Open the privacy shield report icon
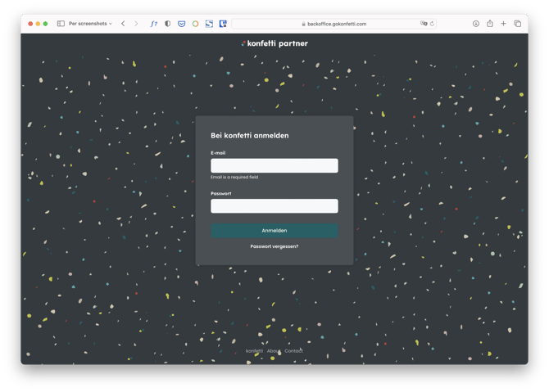The image size is (549, 392). tap(168, 24)
